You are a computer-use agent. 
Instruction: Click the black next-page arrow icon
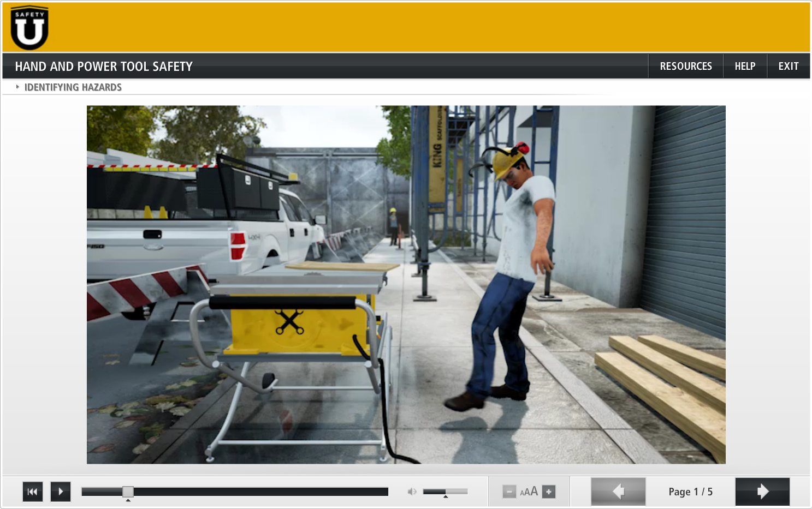[x=762, y=492]
